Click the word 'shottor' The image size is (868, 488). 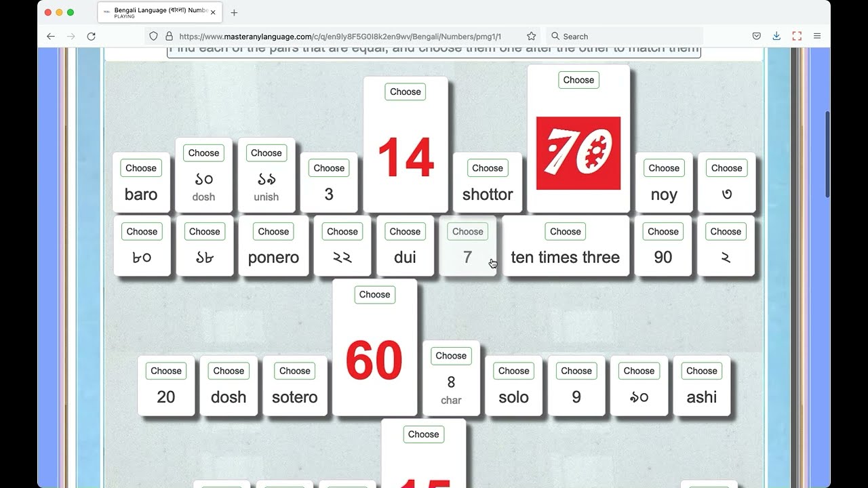coord(488,195)
